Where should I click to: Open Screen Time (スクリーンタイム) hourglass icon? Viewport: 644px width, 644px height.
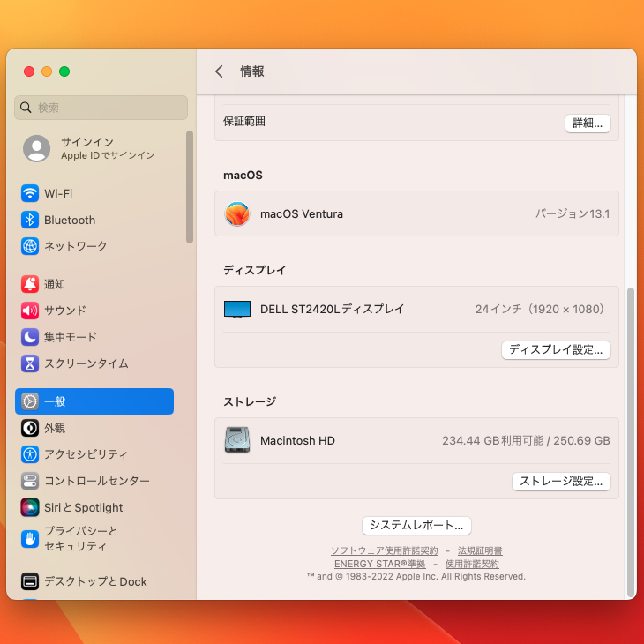click(30, 363)
